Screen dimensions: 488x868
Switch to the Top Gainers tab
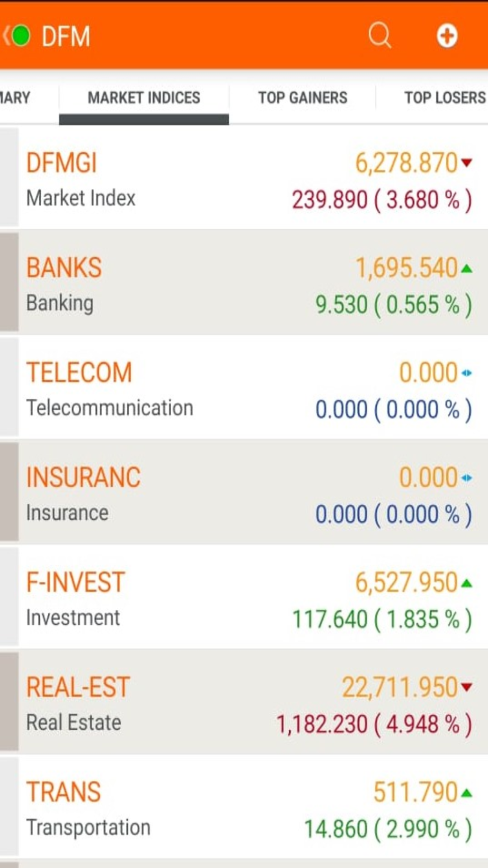(x=303, y=97)
